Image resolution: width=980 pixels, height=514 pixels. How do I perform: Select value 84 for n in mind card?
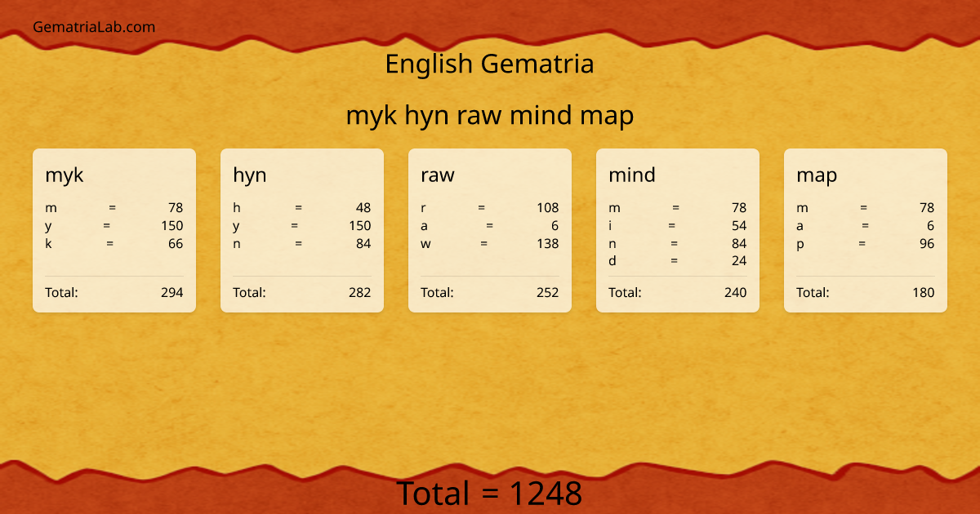coord(739,244)
